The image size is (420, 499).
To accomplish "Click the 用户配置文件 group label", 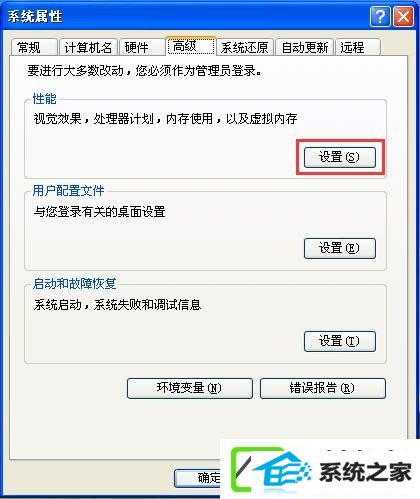I will pyautogui.click(x=68, y=191).
